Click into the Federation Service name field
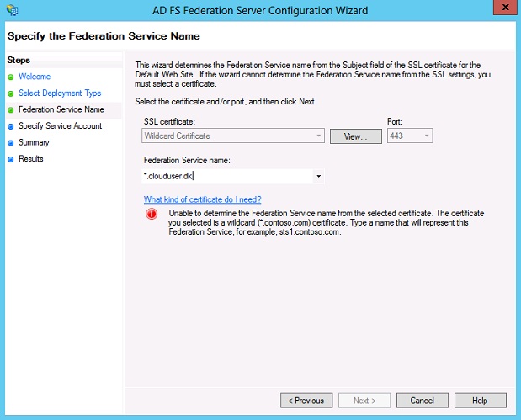Viewport: 521px width, 420px height. point(227,176)
